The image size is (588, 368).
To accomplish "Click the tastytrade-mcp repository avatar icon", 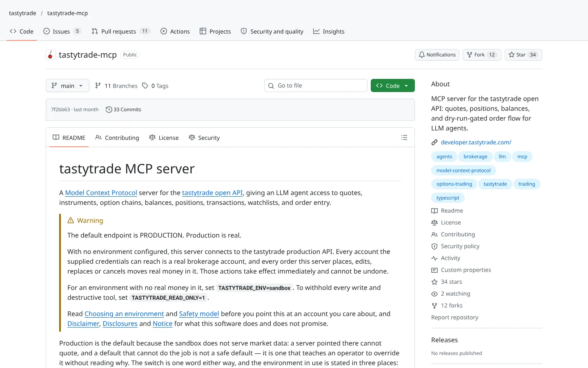I will click(x=51, y=55).
